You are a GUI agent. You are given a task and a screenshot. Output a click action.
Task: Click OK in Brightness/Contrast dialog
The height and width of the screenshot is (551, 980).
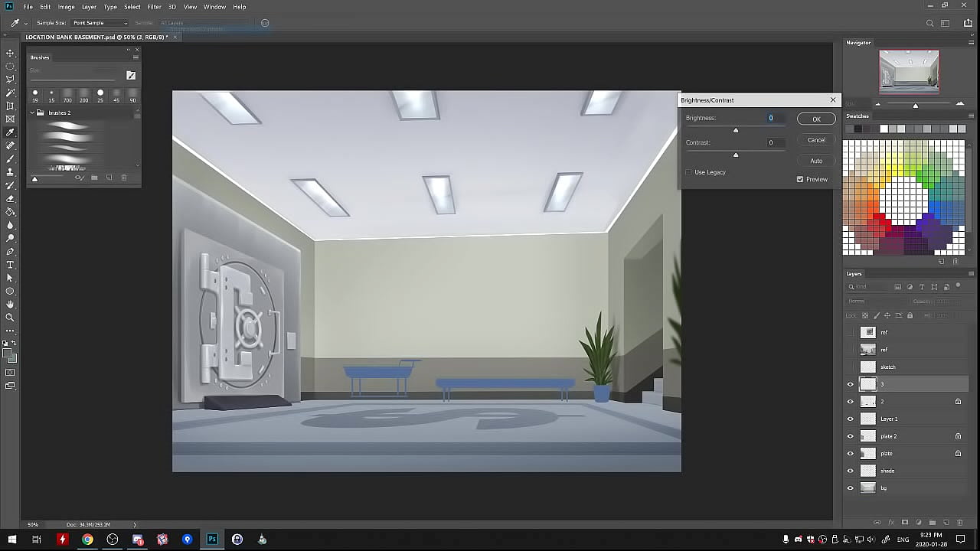point(816,119)
